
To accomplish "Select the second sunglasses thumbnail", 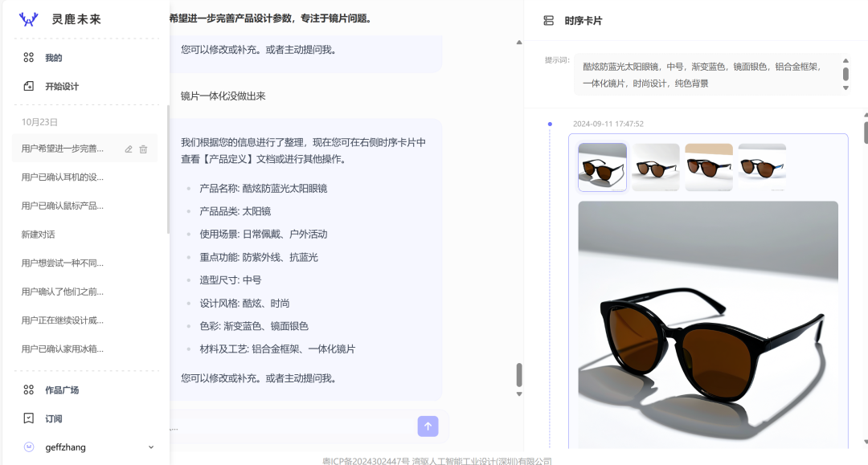I will click(655, 166).
